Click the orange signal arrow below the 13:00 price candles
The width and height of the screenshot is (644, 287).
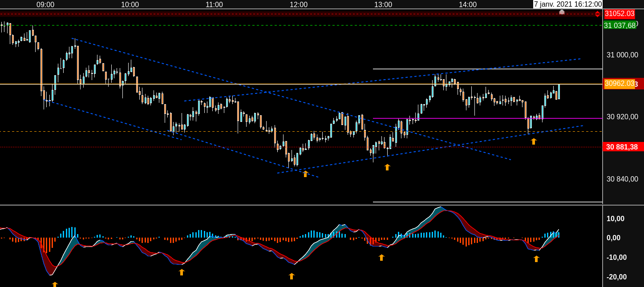point(387,167)
